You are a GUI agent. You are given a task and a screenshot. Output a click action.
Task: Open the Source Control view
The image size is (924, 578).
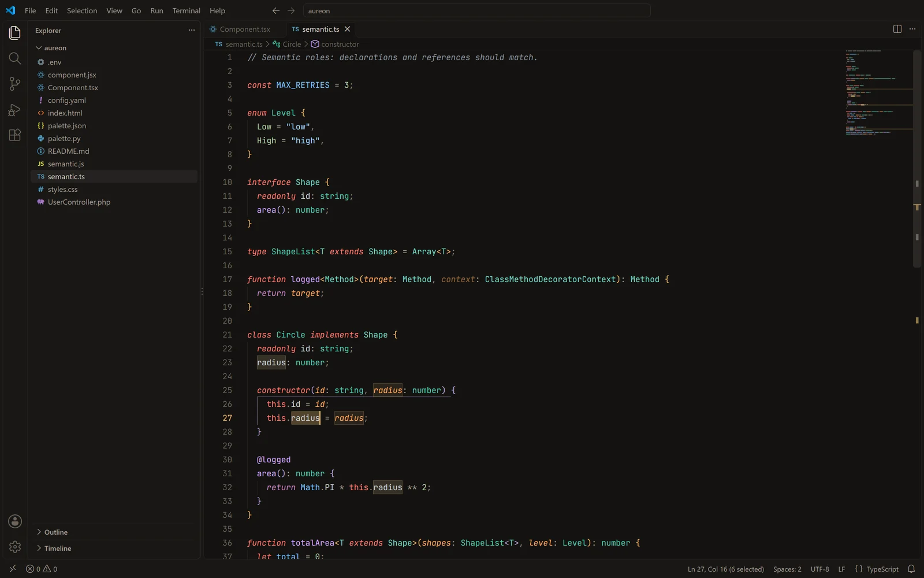15,84
